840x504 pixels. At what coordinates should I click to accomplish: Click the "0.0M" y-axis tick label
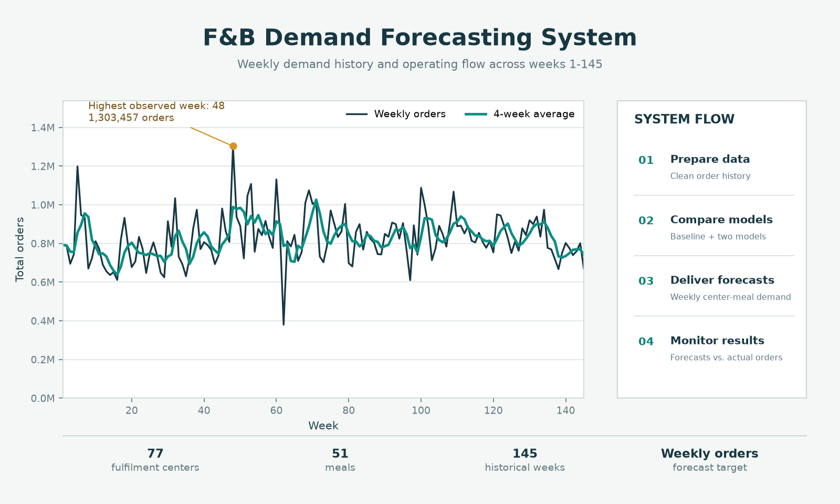point(43,398)
